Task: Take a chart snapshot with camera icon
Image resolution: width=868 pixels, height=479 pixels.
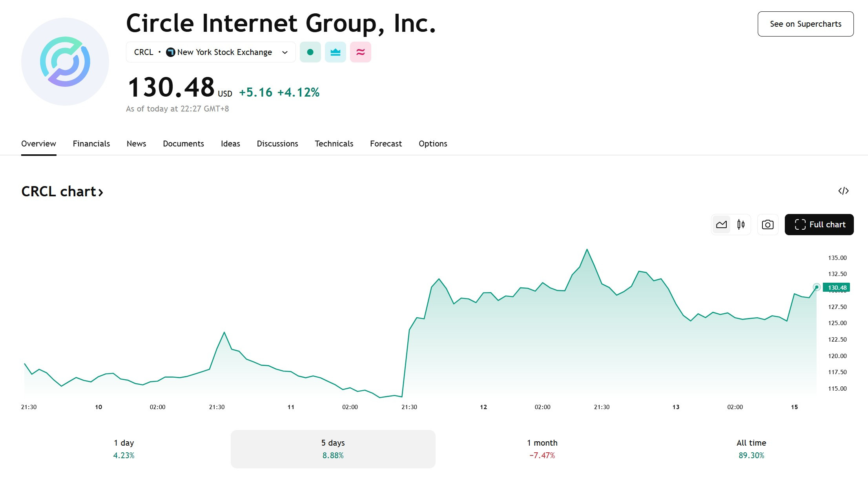Action: (x=768, y=225)
